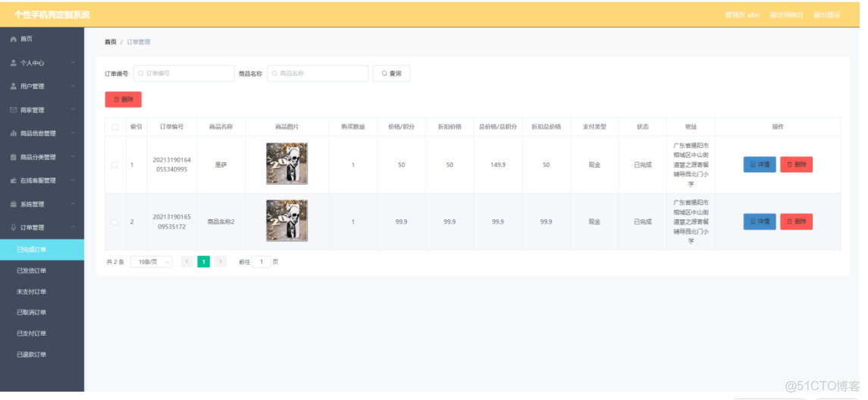868x400 pixels.
Task: Expand the 系统管理 menu chevron
Action: [x=73, y=204]
